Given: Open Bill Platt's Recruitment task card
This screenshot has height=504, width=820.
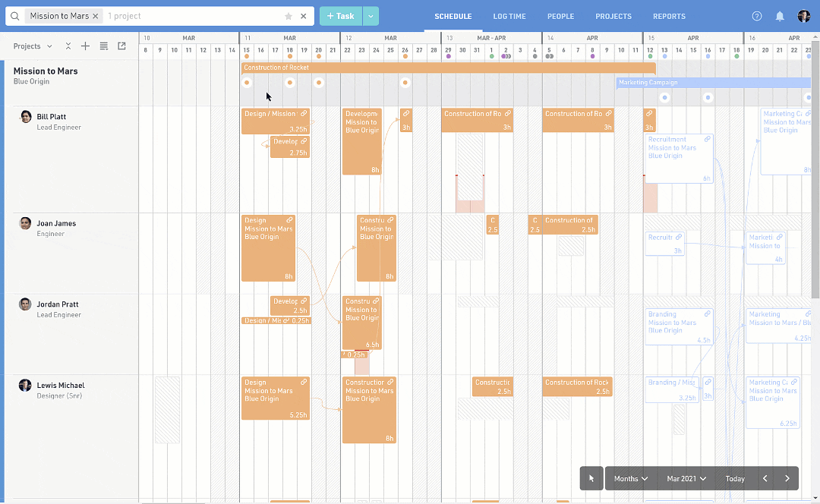Looking at the screenshot, I should [679, 158].
